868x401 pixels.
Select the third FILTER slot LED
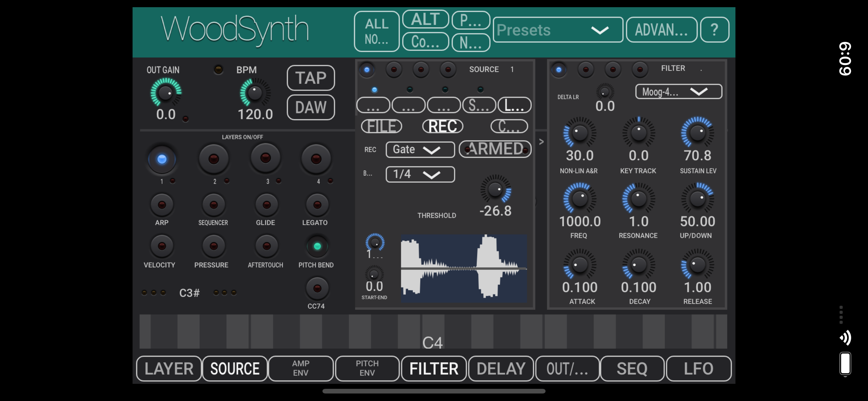(613, 70)
